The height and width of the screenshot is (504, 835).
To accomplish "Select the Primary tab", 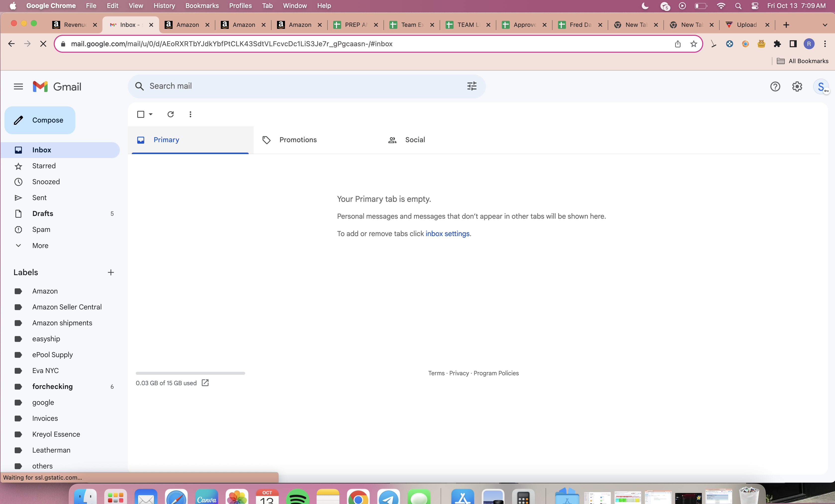I will tap(190, 140).
